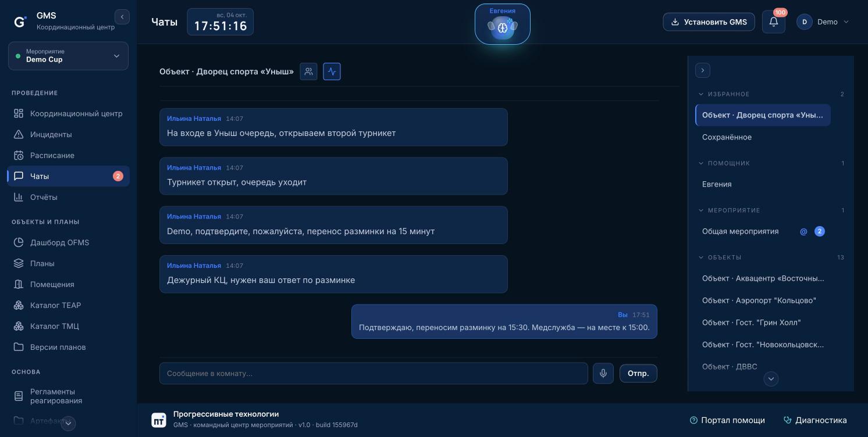Go to Инциденты section
The height and width of the screenshot is (437, 868).
click(x=69, y=134)
